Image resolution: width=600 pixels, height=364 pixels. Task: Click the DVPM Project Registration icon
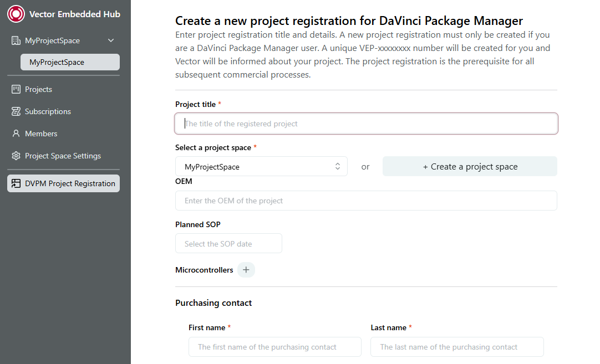[x=16, y=183]
